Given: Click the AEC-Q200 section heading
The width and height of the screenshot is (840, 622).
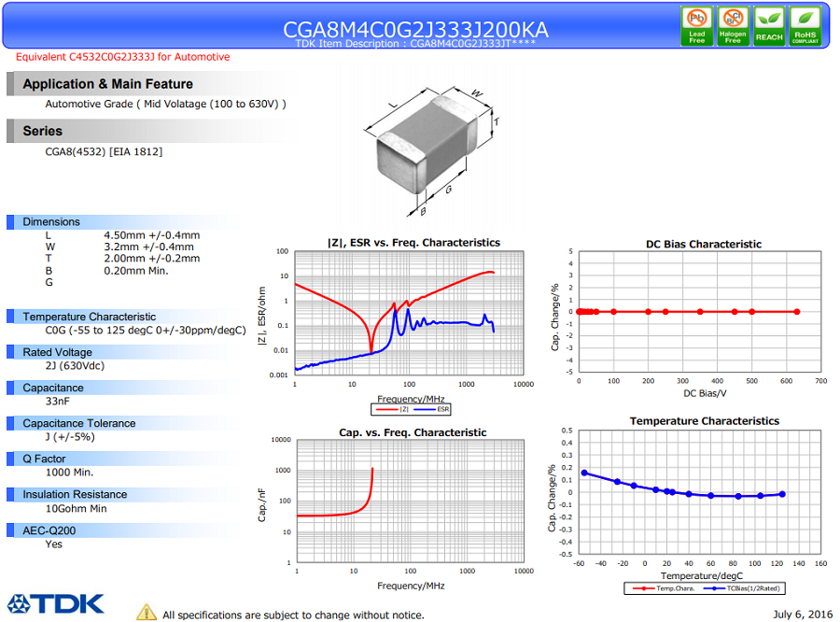Looking at the screenshot, I should point(49,530).
